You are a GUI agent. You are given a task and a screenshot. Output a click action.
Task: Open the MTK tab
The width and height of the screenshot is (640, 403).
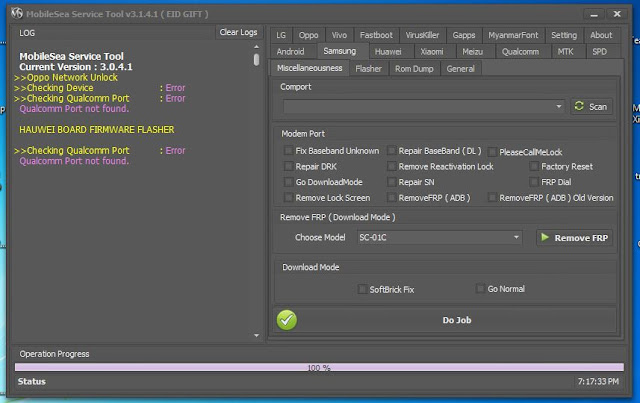click(x=565, y=51)
